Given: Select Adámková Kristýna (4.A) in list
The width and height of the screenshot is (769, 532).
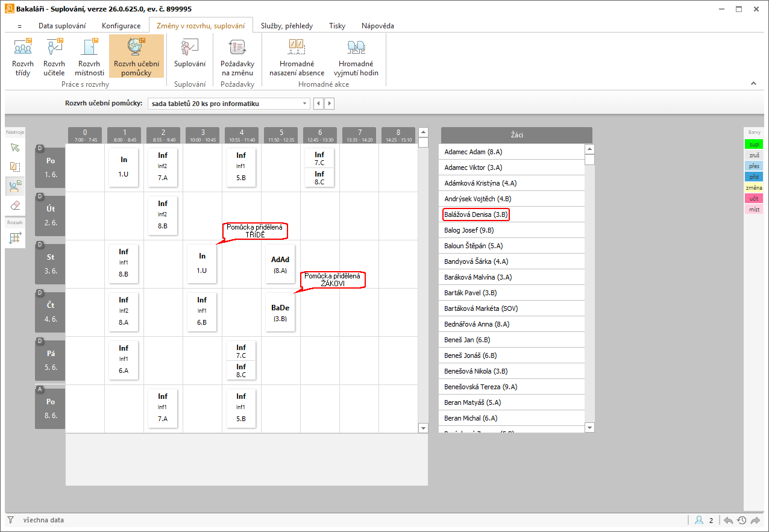Looking at the screenshot, I should tap(512, 183).
